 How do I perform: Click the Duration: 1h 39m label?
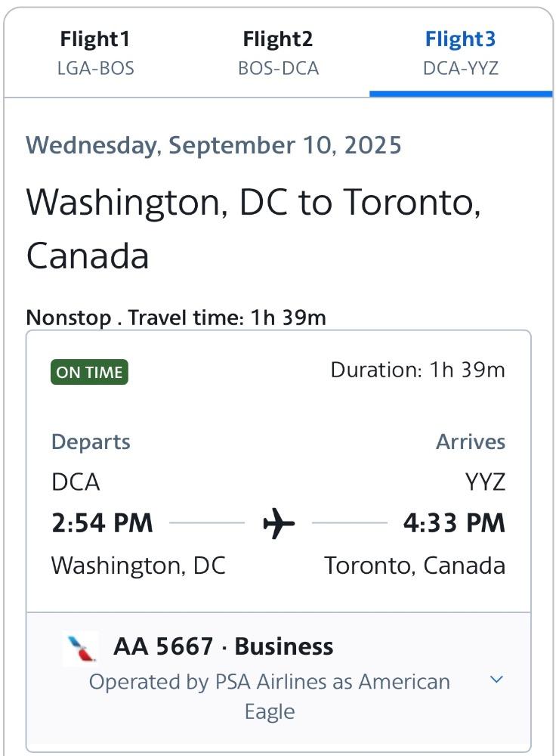[x=418, y=370]
